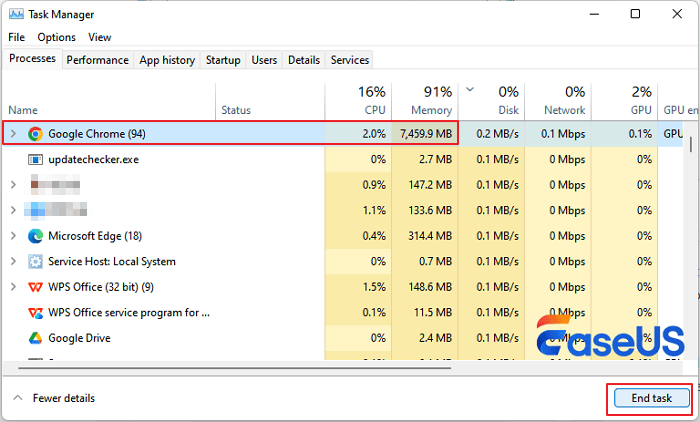
Task: Click the 0.2 MB/s disk cell
Action: tap(497, 134)
